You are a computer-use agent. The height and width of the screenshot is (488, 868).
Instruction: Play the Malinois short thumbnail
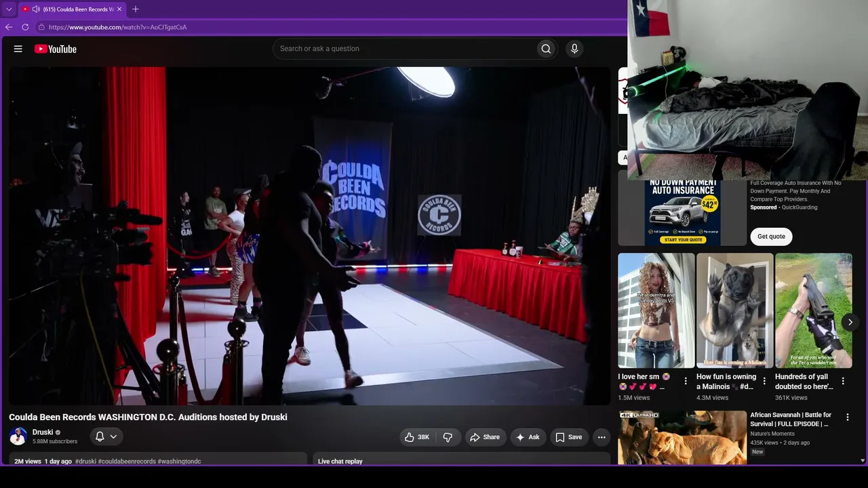click(735, 310)
